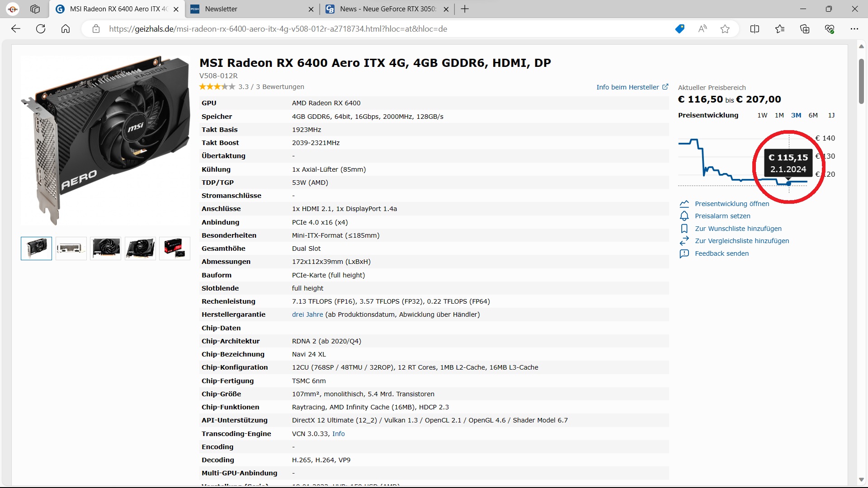Open the Info beim Hersteller link
The width and height of the screenshot is (868, 488).
[632, 87]
